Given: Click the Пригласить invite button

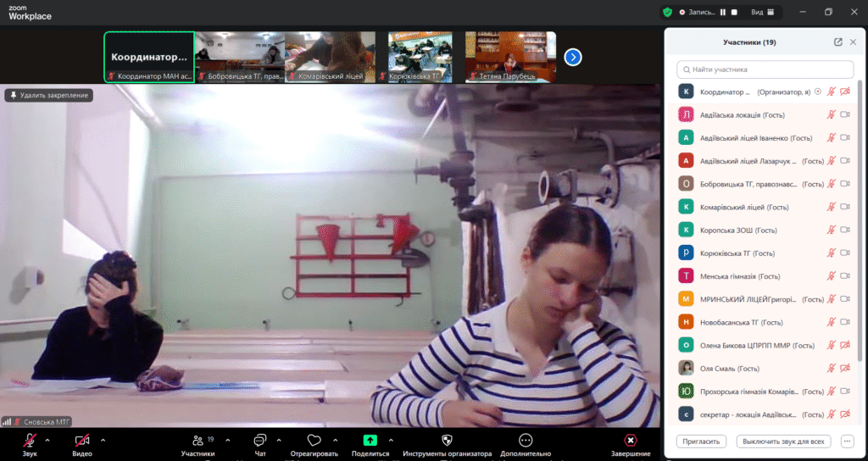Looking at the screenshot, I should click(702, 442).
